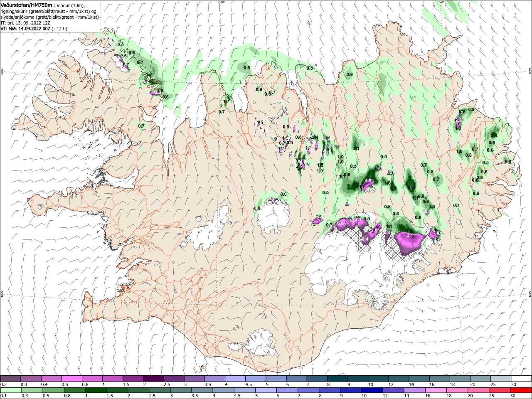Viewport: 532px width, 399px height.
Task: Click the medium blue swatch above lower-row 8
Action: point(329,390)
